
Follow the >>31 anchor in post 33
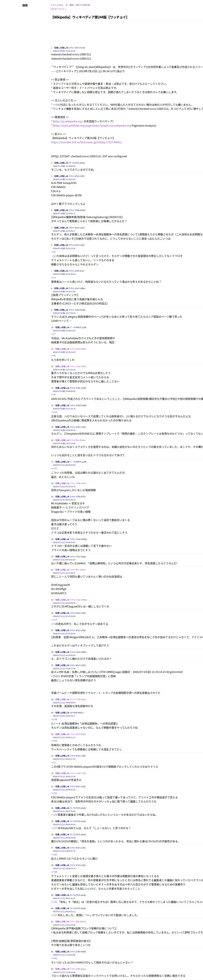pos(54,793)
